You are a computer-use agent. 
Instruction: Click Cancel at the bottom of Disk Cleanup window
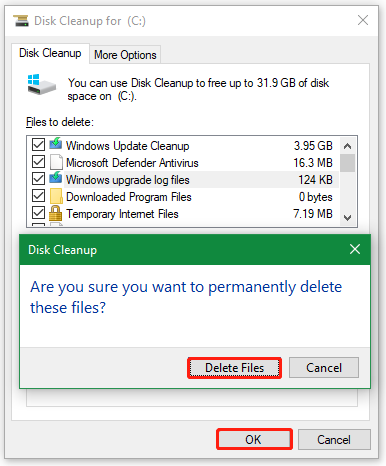click(334, 439)
